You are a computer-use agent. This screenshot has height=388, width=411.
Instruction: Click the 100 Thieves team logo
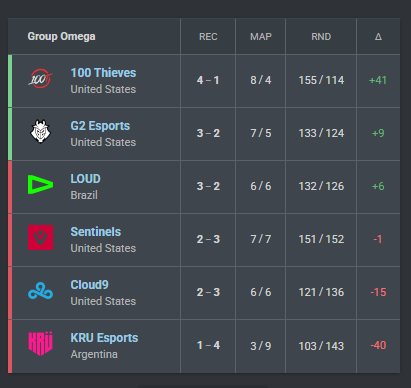(40, 79)
